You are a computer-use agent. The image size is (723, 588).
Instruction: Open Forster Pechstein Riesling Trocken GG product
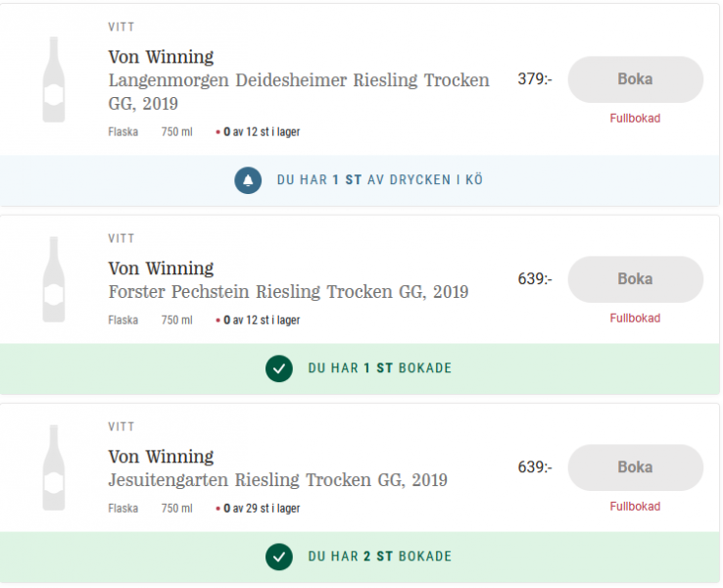point(288,292)
